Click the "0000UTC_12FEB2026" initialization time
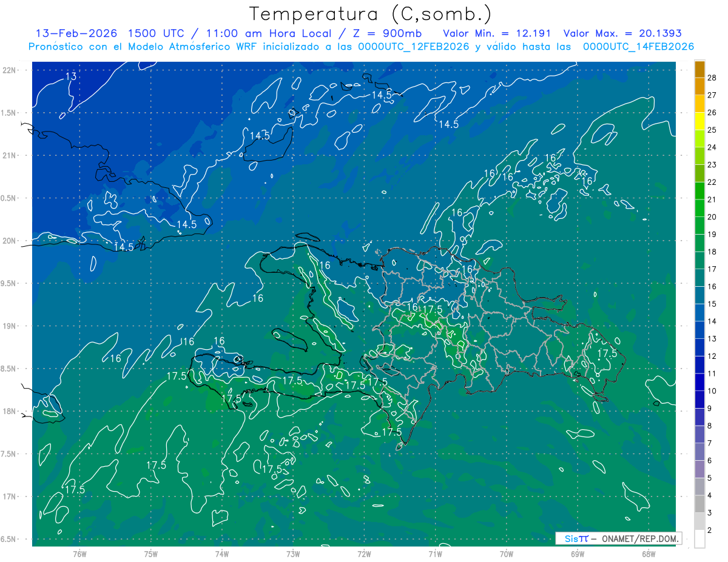 413,47
